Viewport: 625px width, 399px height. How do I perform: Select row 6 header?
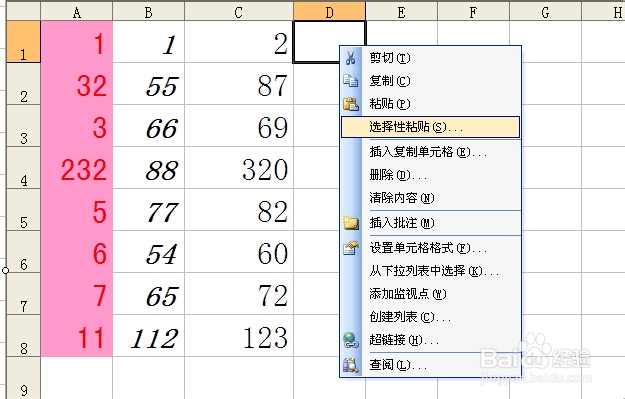pyautogui.click(x=24, y=252)
